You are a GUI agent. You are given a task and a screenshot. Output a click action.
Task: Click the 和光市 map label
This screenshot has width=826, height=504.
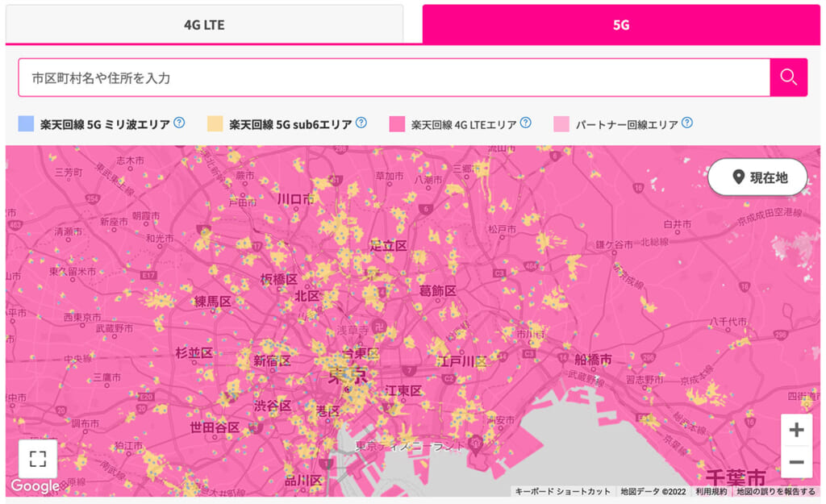161,238
